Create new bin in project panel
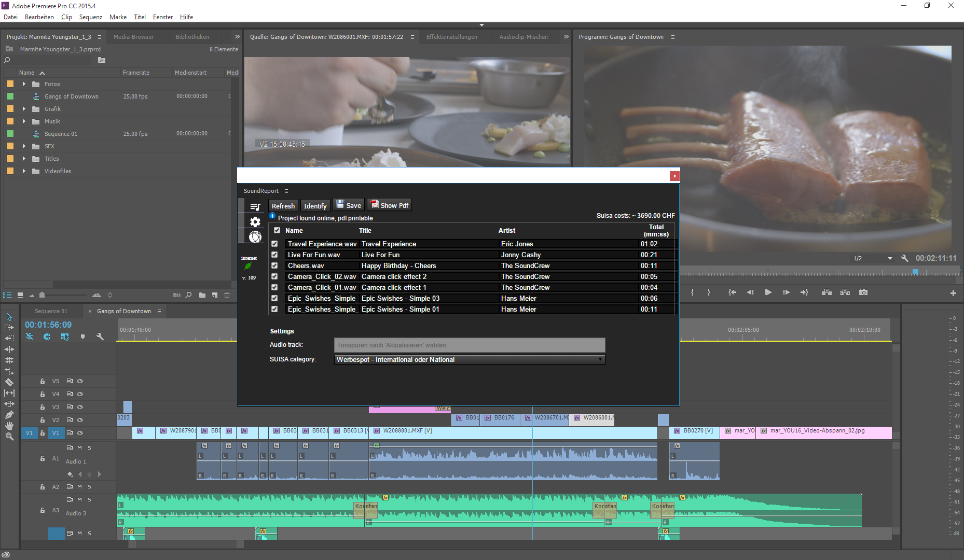 pyautogui.click(x=202, y=295)
